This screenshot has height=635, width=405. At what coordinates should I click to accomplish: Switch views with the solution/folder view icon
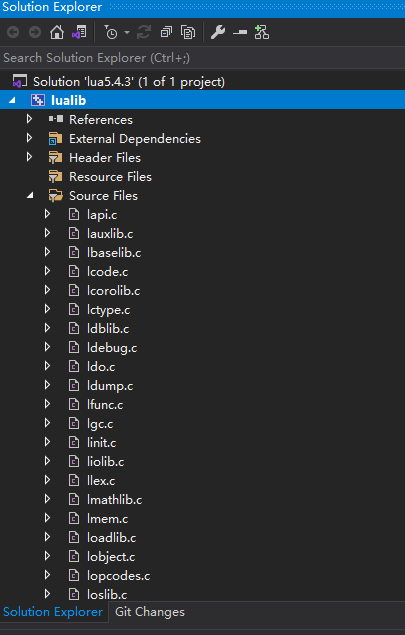point(79,32)
